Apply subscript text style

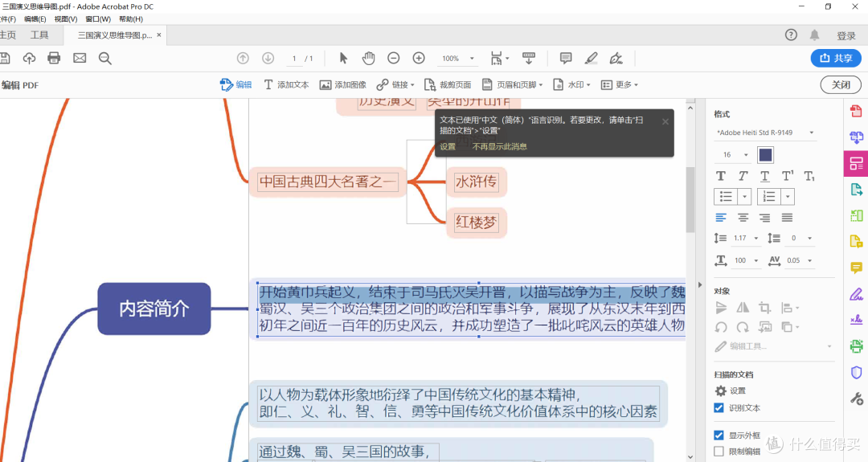809,176
